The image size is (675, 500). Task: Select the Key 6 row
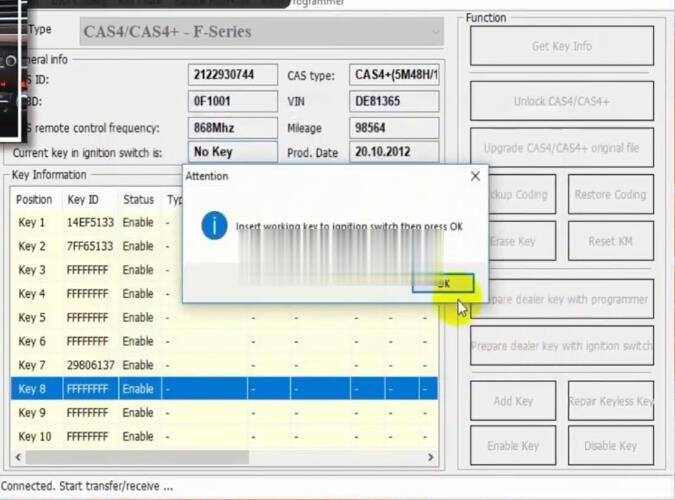(x=224, y=341)
